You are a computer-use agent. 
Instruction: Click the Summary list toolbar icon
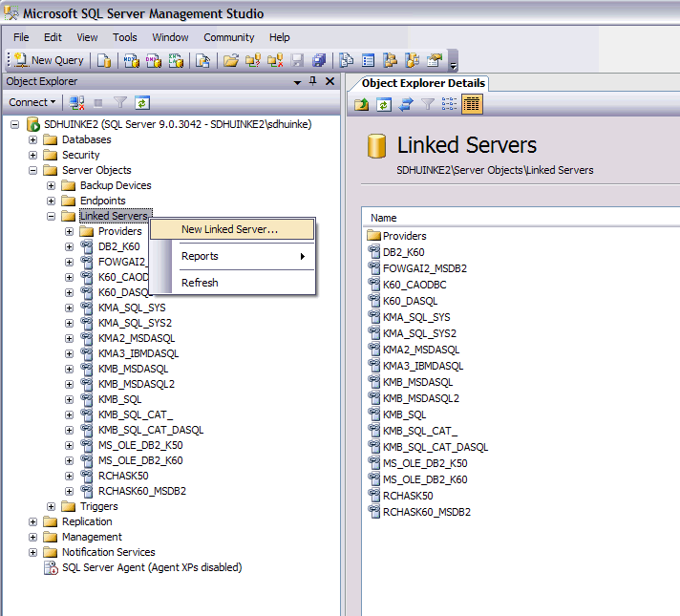pos(369,60)
